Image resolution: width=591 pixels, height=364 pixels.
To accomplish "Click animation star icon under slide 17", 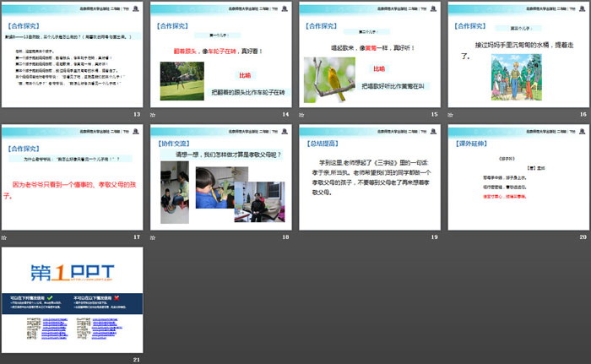I will click(4, 237).
